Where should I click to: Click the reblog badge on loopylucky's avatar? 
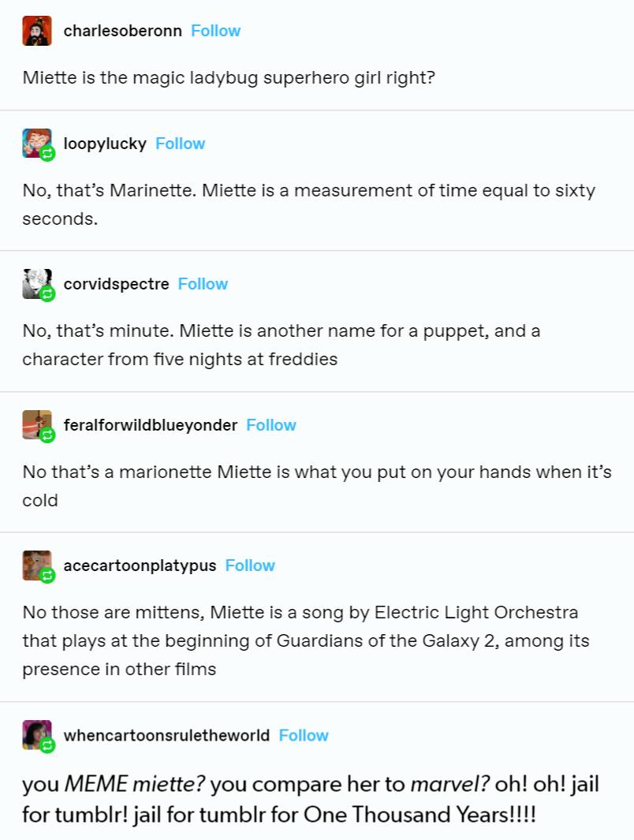47,155
